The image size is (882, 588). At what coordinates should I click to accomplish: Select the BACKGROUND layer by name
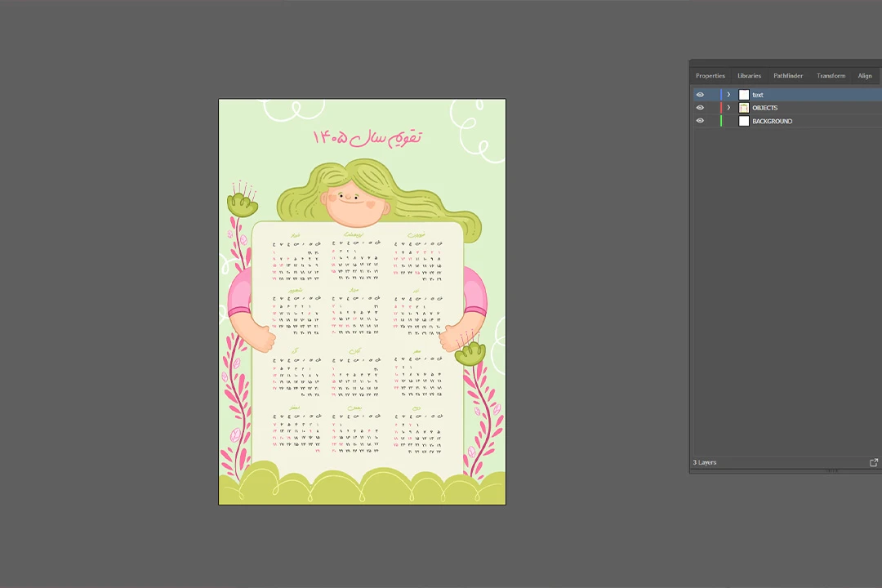click(x=772, y=121)
